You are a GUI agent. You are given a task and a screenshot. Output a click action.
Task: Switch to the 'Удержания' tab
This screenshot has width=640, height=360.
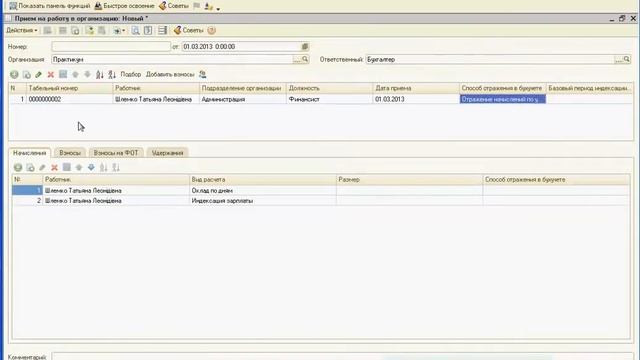pyautogui.click(x=167, y=153)
